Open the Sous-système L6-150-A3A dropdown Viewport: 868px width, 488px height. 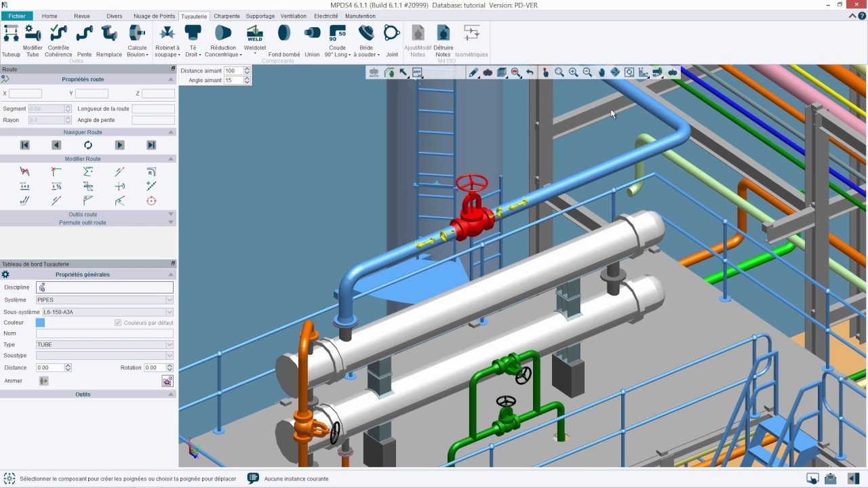point(170,312)
